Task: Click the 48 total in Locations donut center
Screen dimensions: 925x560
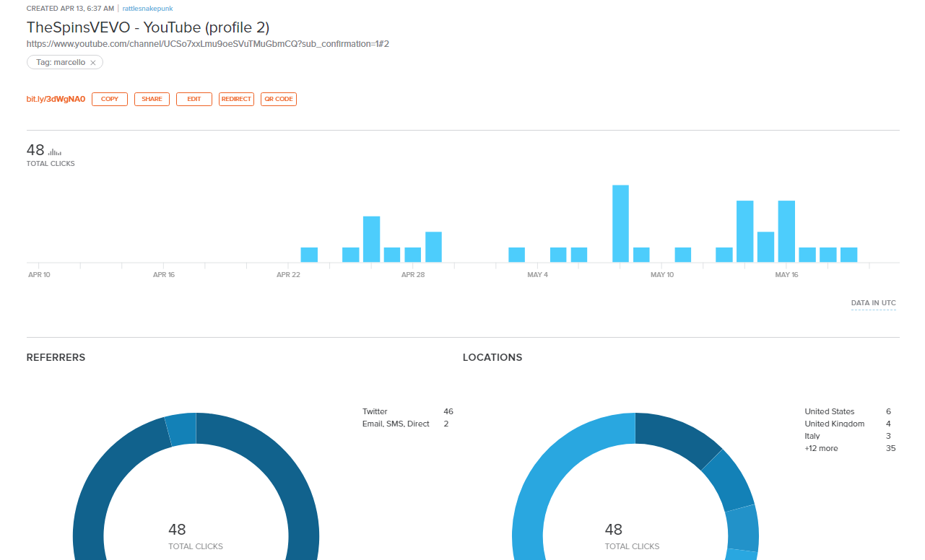Action: tap(614, 530)
